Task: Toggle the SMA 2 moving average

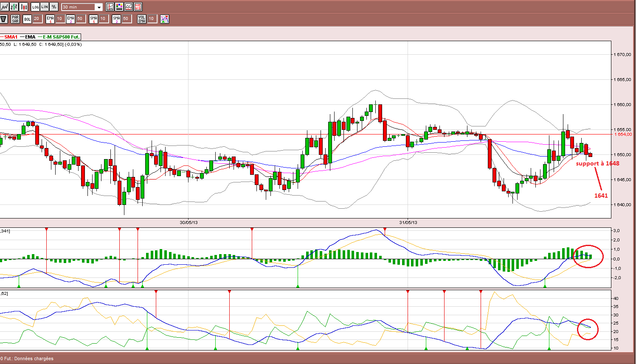Action: (116, 19)
